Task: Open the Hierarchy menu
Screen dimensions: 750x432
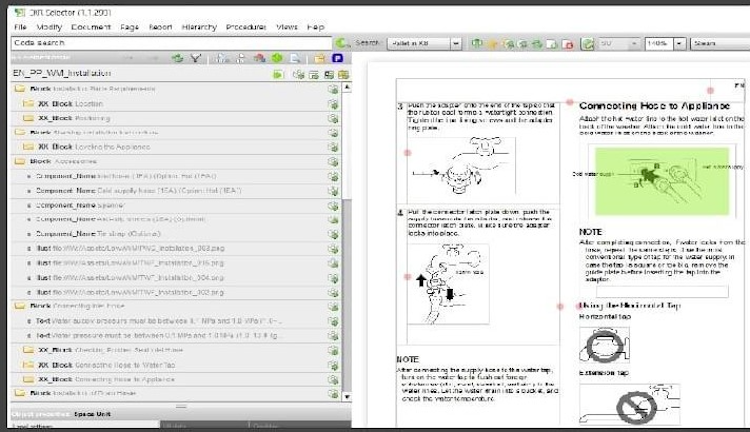Action: (199, 27)
